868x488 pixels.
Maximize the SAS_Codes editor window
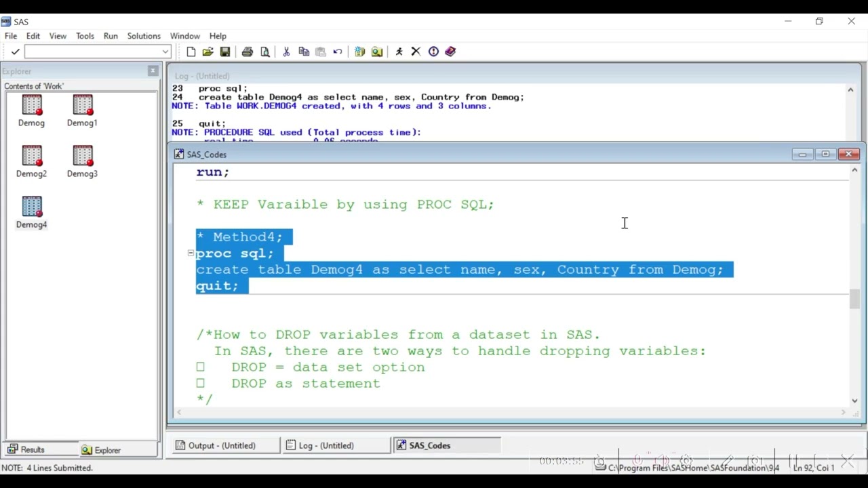click(x=825, y=155)
